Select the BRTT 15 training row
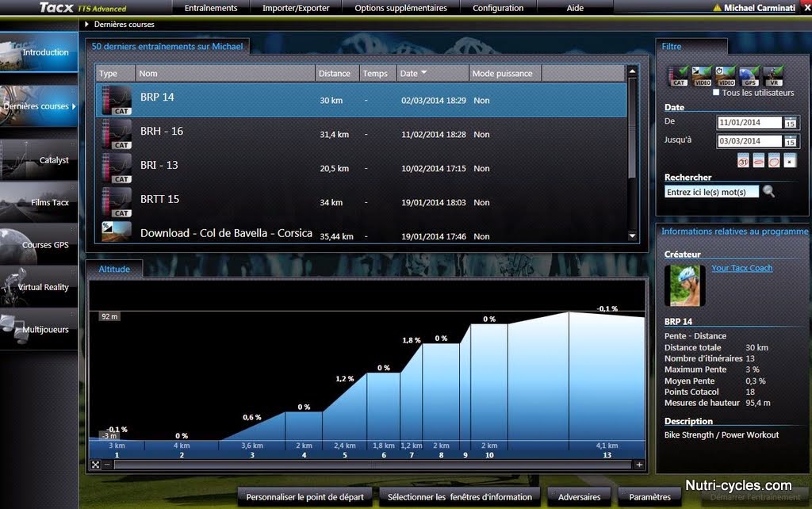The width and height of the screenshot is (812, 509). click(361, 202)
